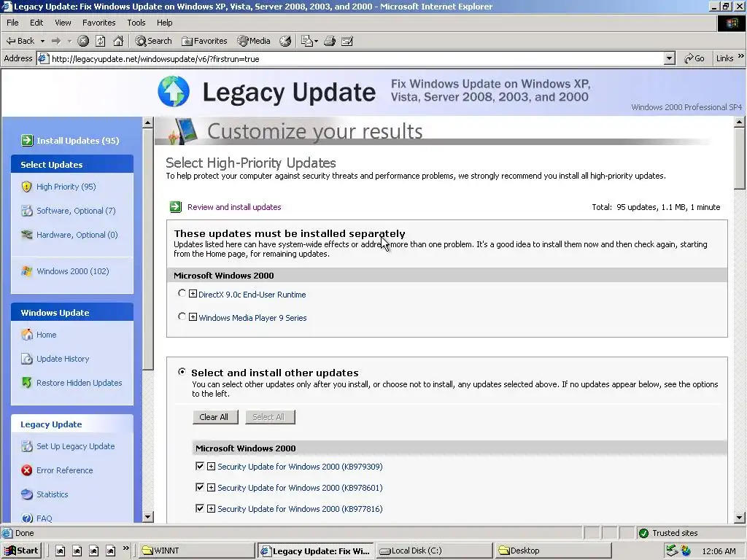Open the Search toolbar button
Screen dimensions: 747x560
(x=153, y=41)
